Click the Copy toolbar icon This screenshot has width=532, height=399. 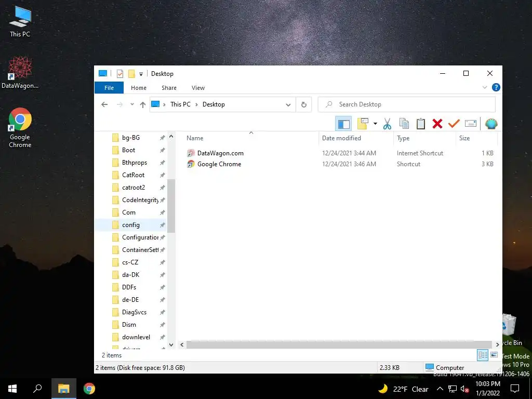pyautogui.click(x=404, y=124)
